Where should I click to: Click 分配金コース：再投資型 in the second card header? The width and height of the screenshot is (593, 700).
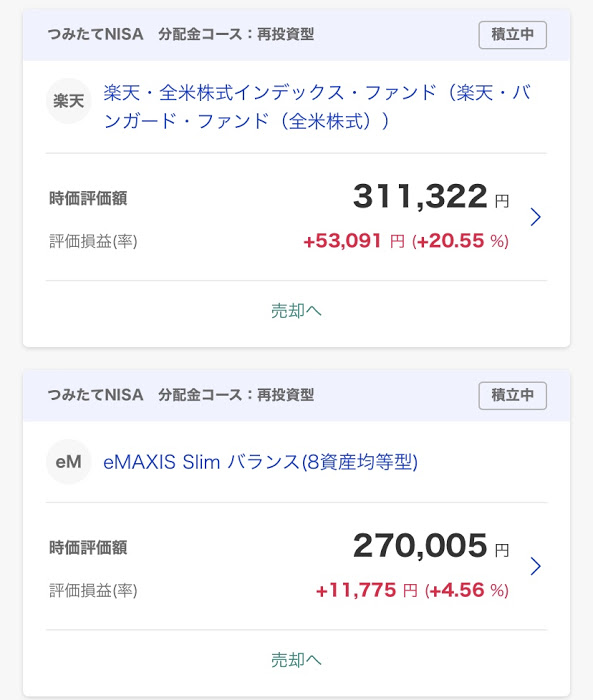pyautogui.click(x=236, y=395)
